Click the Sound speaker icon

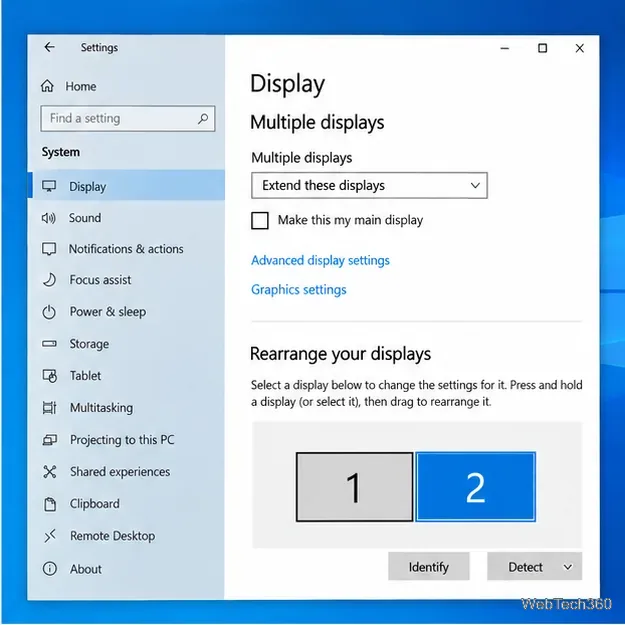[49, 218]
